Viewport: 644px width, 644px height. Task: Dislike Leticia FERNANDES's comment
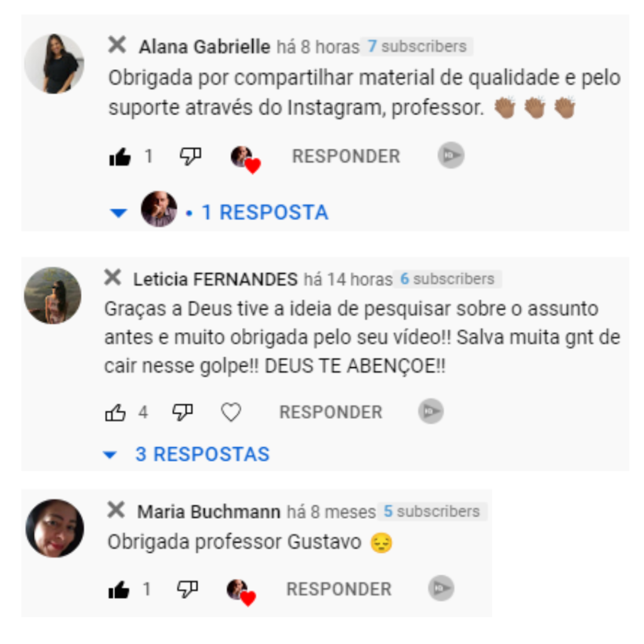coord(182,412)
